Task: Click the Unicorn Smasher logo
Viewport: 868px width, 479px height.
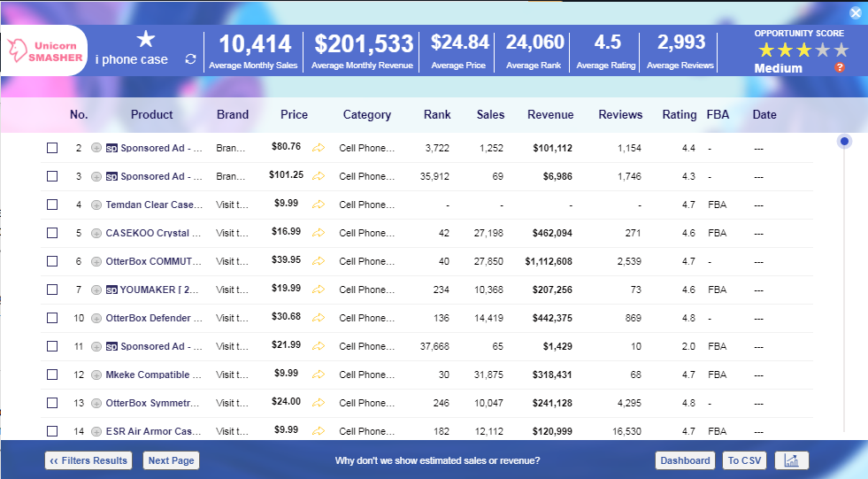Action: click(x=44, y=51)
